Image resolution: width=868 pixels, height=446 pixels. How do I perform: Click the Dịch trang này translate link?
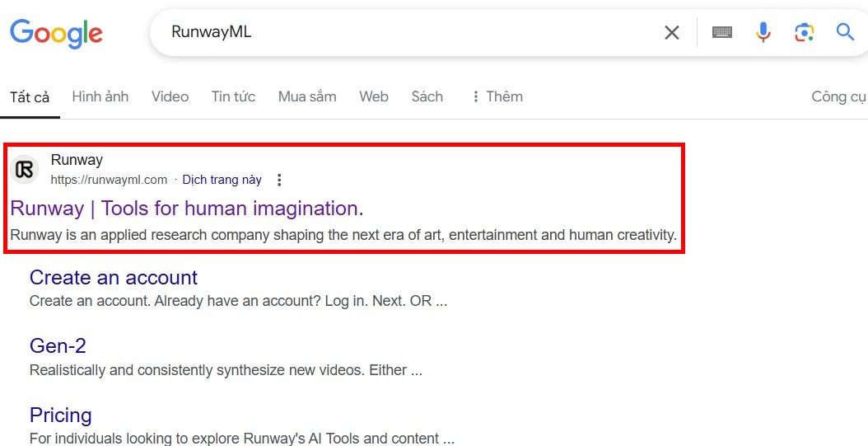(x=222, y=180)
